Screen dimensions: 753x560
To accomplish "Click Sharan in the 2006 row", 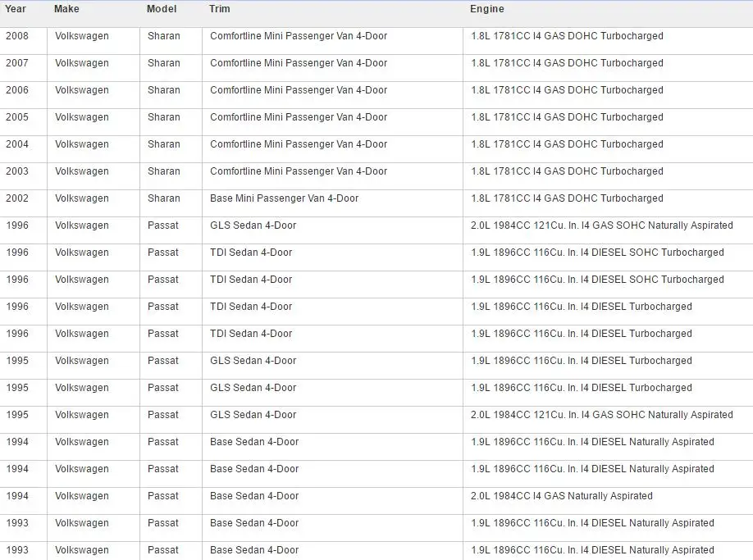I will click(164, 90).
